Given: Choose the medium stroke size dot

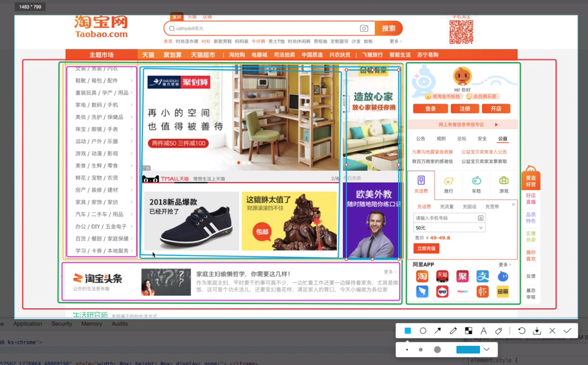Looking at the screenshot, I should pos(421,350).
